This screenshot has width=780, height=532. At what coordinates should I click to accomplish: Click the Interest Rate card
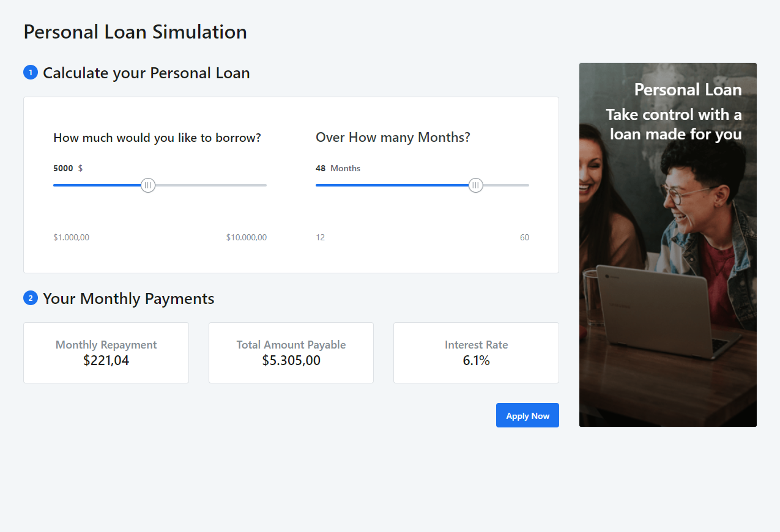476,353
